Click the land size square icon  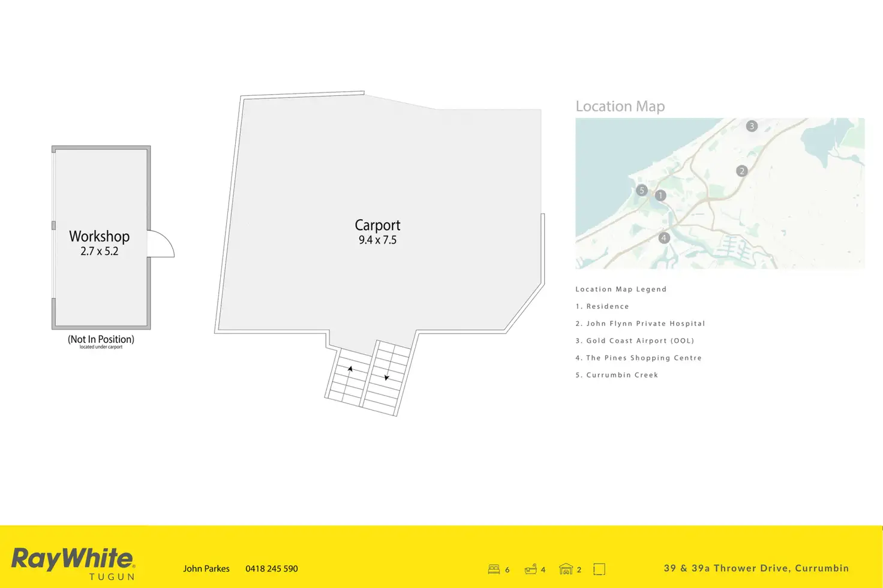pyautogui.click(x=599, y=569)
